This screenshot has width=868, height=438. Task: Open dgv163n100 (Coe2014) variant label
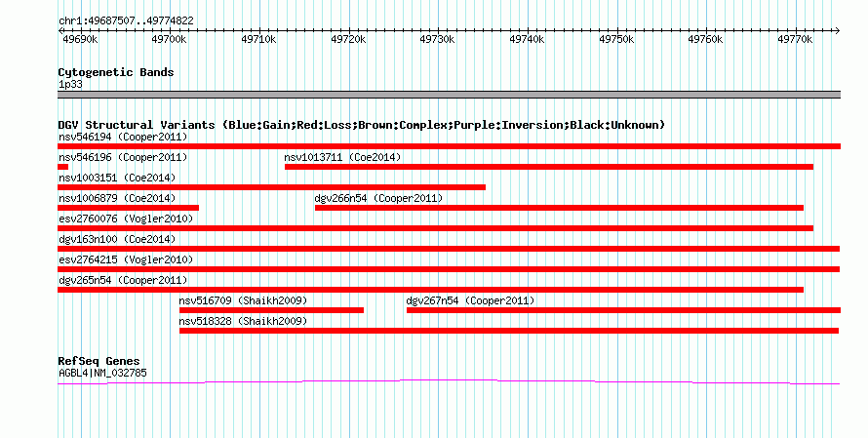(117, 239)
